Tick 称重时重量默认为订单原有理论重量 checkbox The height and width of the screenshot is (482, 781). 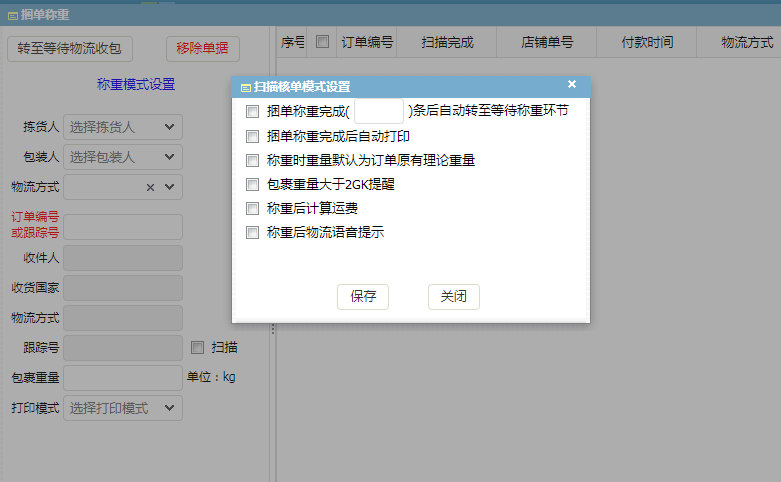tap(253, 160)
